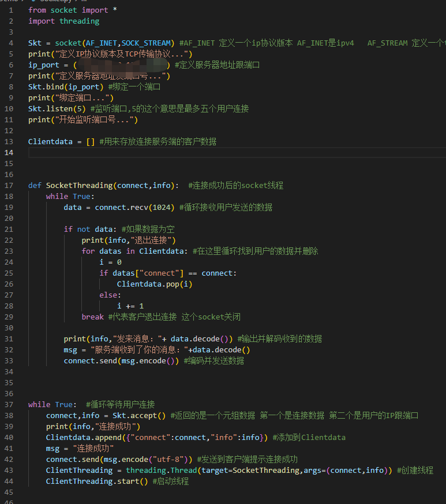The height and width of the screenshot is (504, 446).
Task: Click "Clientdata.pop(i)" statement
Action: (x=155, y=284)
